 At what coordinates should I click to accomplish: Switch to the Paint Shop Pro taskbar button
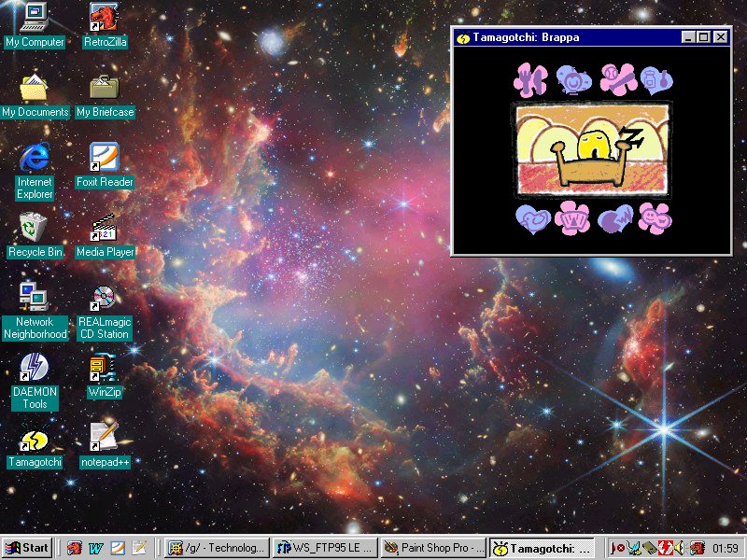pyautogui.click(x=433, y=548)
